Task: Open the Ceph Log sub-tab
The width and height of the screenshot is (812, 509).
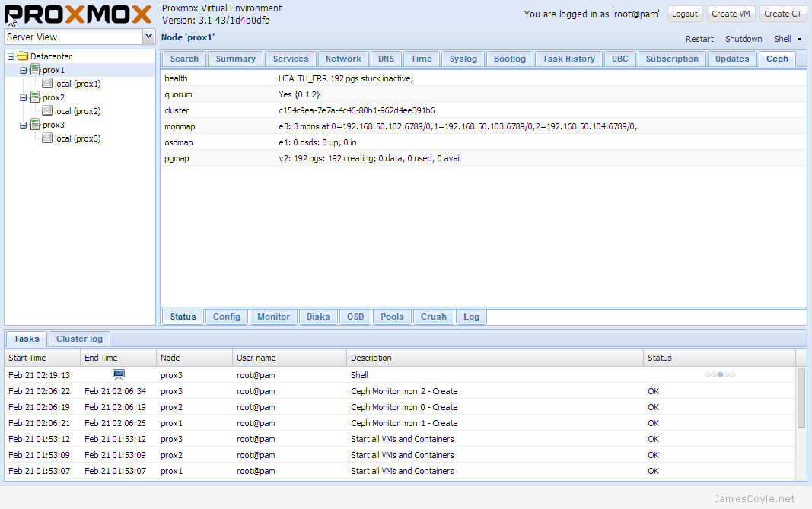Action: pos(471,317)
